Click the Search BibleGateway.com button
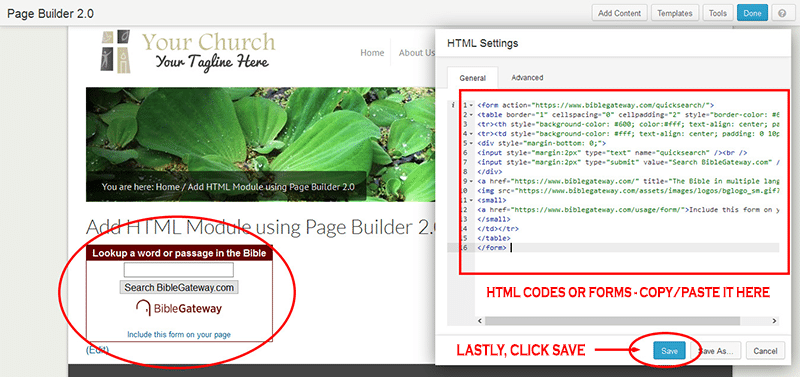 (179, 287)
